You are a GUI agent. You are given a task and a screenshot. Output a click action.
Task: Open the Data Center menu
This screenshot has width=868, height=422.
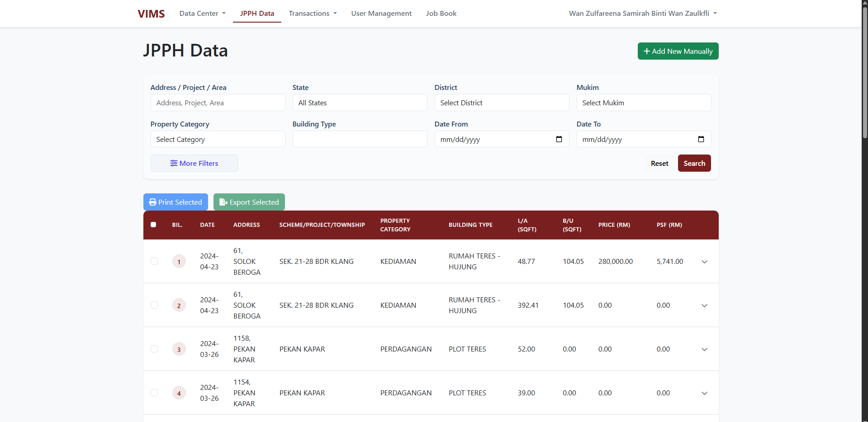click(x=202, y=14)
